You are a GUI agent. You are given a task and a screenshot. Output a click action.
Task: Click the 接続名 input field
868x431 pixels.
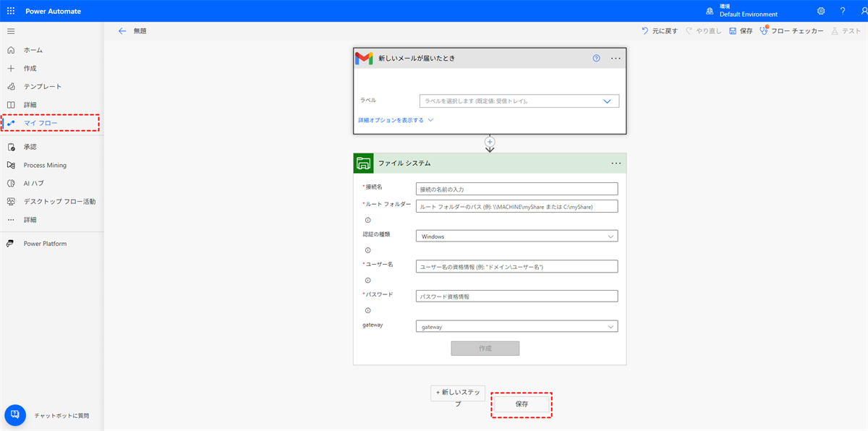click(517, 189)
